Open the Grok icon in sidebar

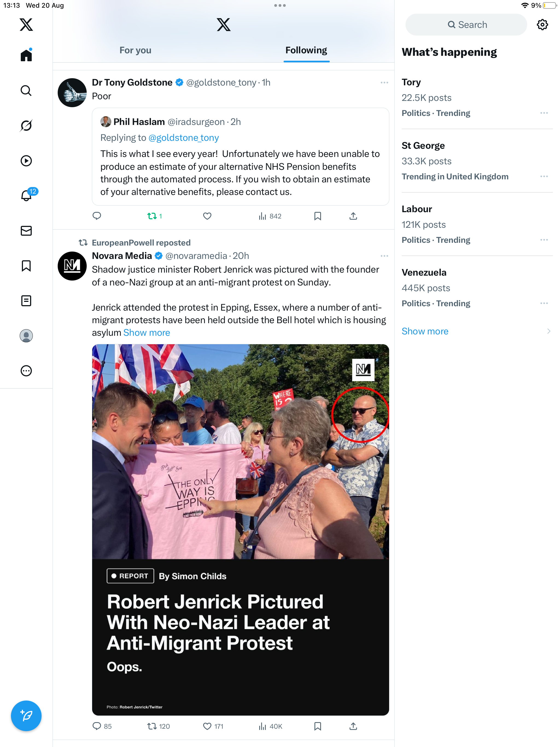tap(26, 126)
